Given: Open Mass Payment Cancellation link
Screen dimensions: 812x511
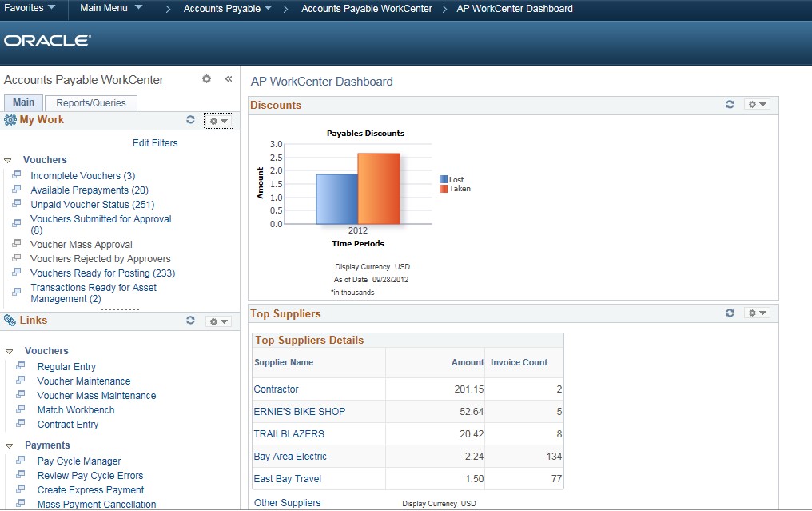Looking at the screenshot, I should pyautogui.click(x=97, y=505).
